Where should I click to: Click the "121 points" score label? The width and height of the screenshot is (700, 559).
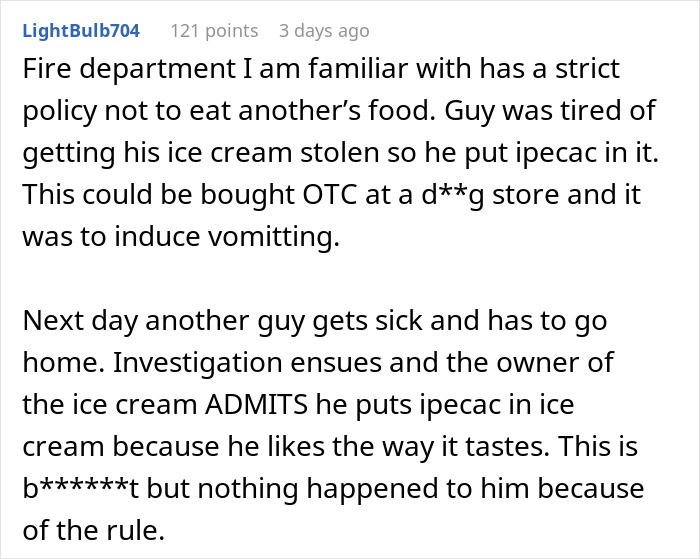(214, 31)
